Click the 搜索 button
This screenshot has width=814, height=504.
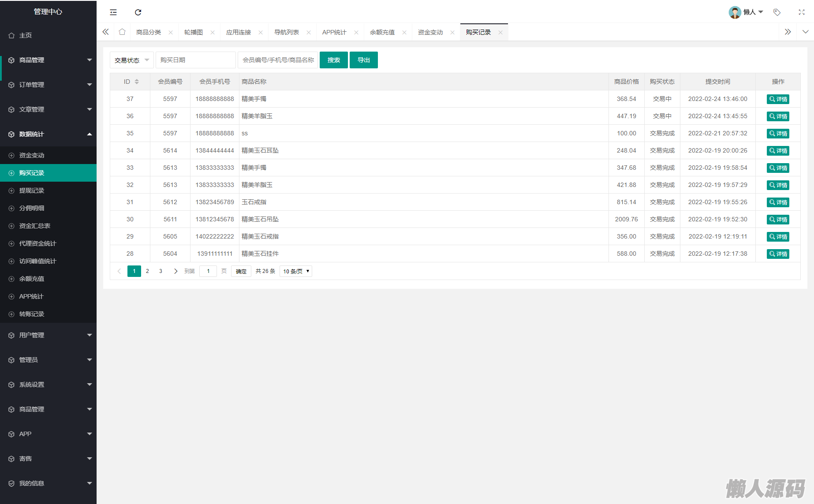point(333,60)
